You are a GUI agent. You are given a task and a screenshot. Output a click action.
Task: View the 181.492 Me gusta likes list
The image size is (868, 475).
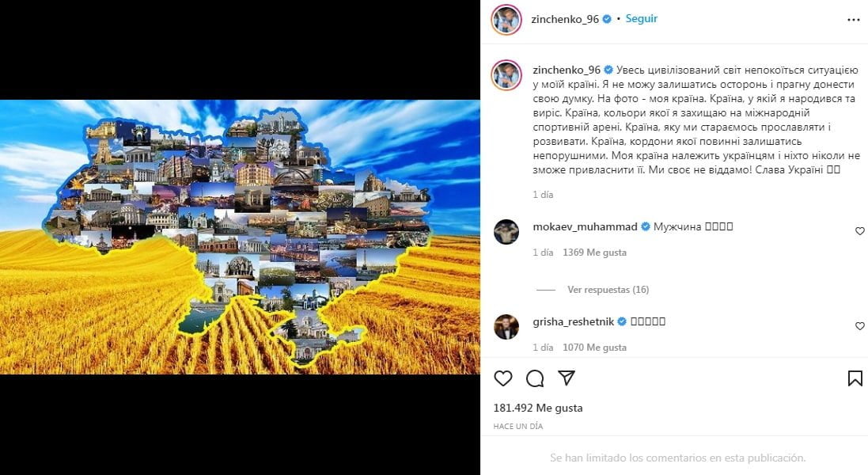click(x=538, y=408)
